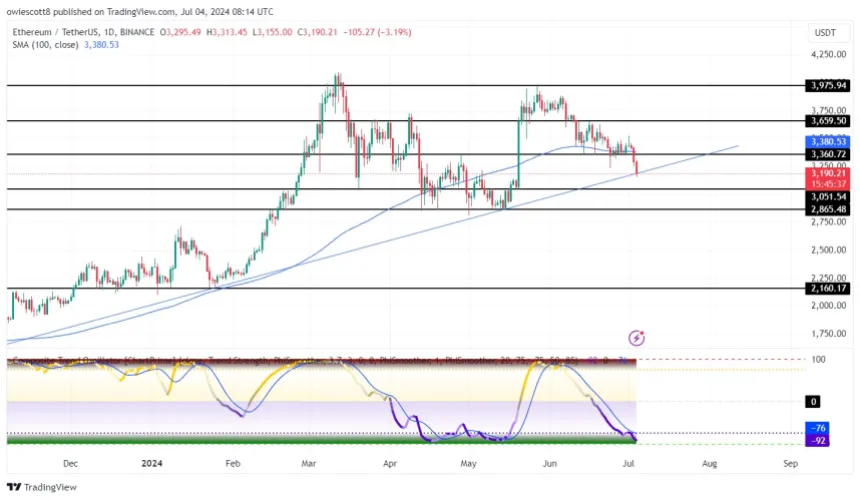860x500 pixels.
Task: Click the Composite Trend Oscillator indicator legend
Action: point(296,361)
